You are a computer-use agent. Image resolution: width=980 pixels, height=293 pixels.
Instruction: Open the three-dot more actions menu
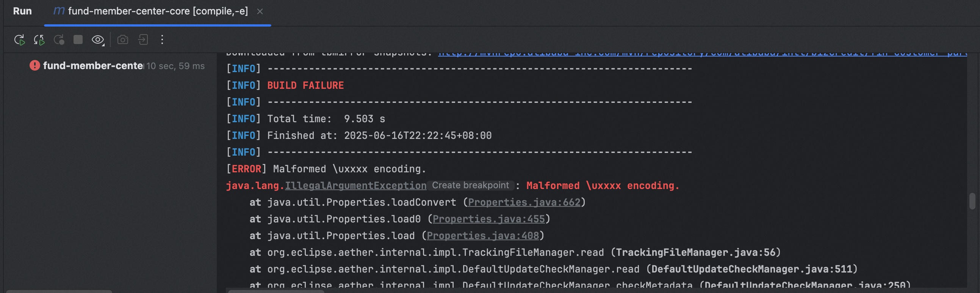pyautogui.click(x=162, y=39)
